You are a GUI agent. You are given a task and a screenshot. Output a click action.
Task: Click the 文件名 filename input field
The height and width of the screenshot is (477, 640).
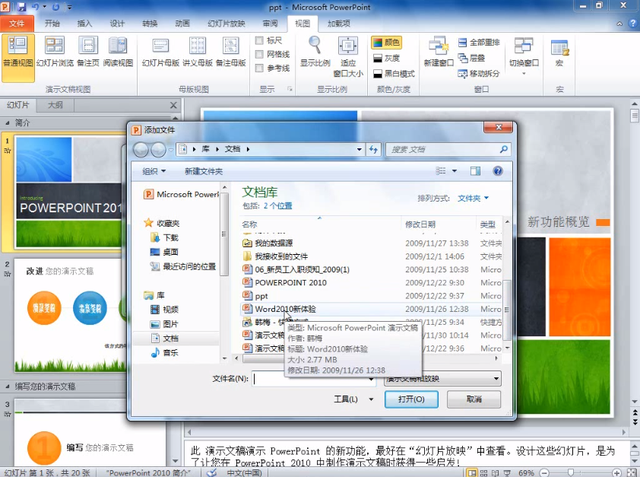coord(316,379)
